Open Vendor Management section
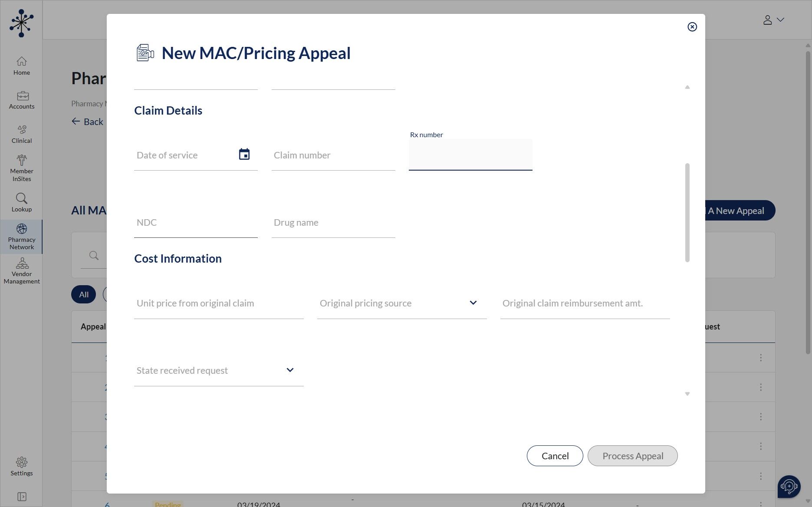Viewport: 812px width, 507px height. coord(22,271)
